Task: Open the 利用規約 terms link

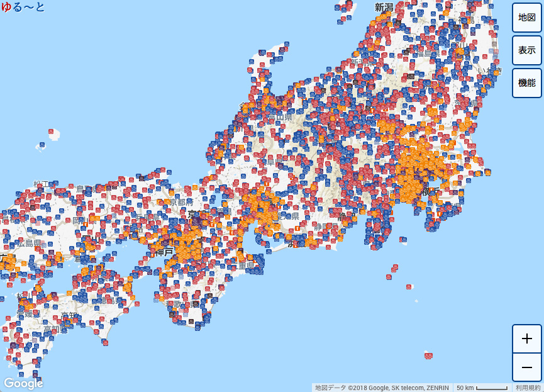Action: coord(529,387)
